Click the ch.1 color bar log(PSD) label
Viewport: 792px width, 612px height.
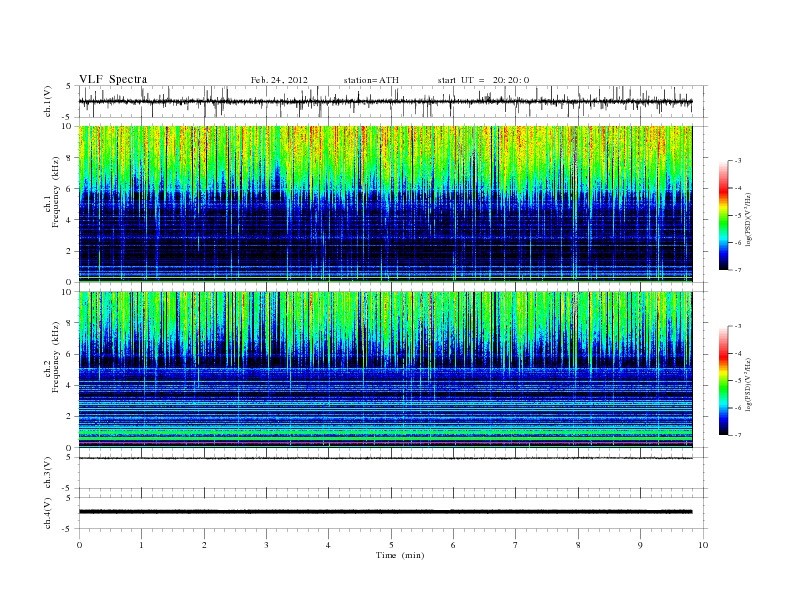point(749,219)
